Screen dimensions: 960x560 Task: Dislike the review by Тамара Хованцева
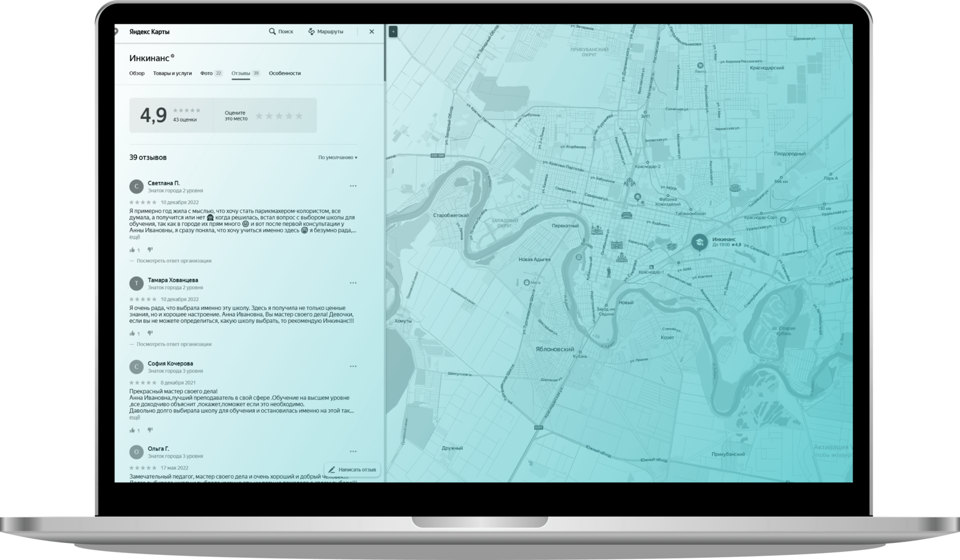pyautogui.click(x=150, y=333)
